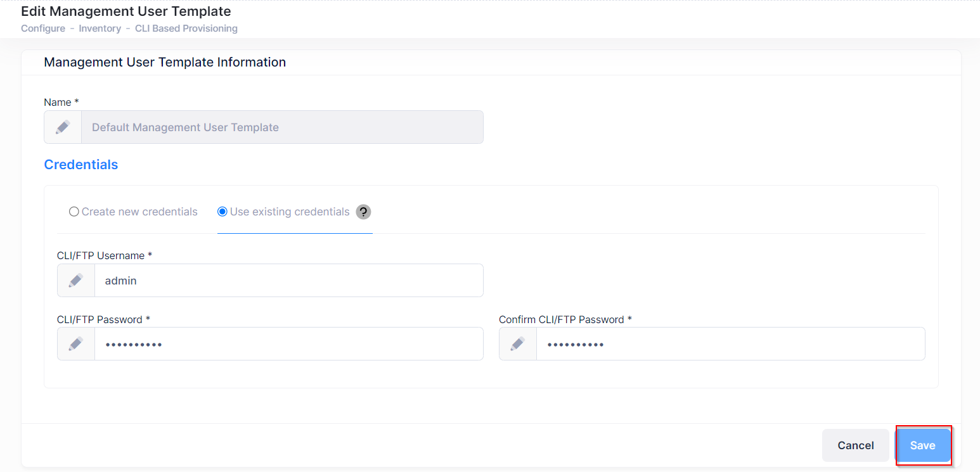Click pencil icon beside Confirm CLI/FTP Password
Viewport: 980px width, 472px height.
tap(518, 344)
